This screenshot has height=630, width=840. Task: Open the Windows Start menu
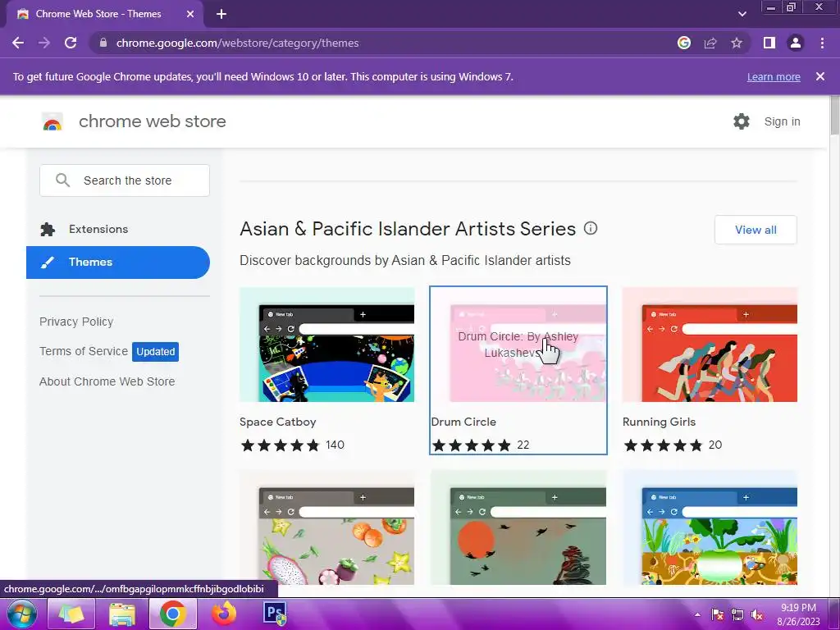pos(21,614)
